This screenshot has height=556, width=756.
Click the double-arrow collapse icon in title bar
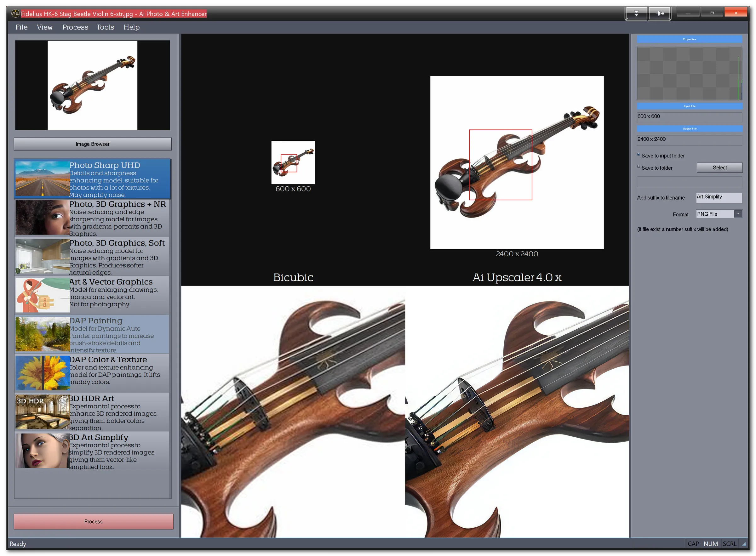636,13
